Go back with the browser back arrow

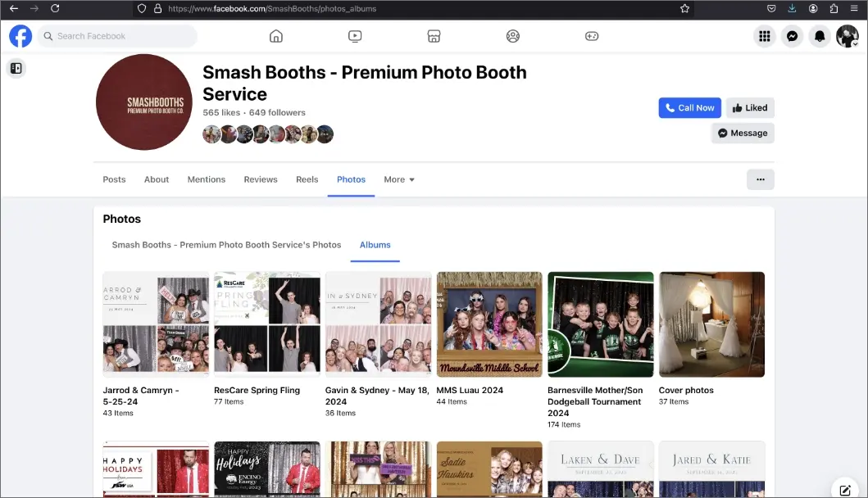[x=14, y=8]
